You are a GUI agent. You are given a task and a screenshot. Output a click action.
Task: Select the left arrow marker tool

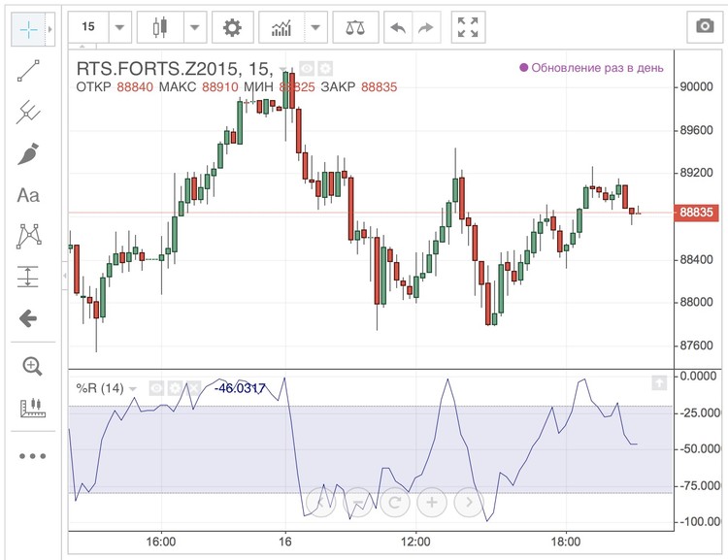(28, 318)
